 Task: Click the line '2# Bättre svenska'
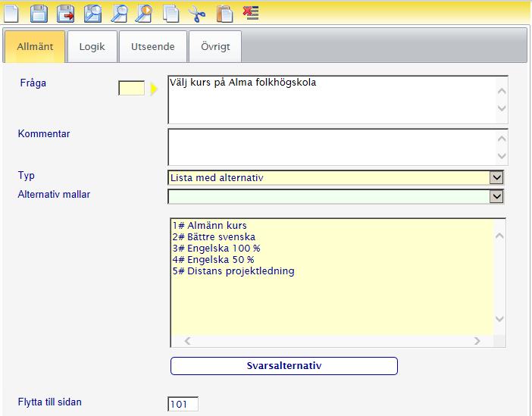(214, 237)
